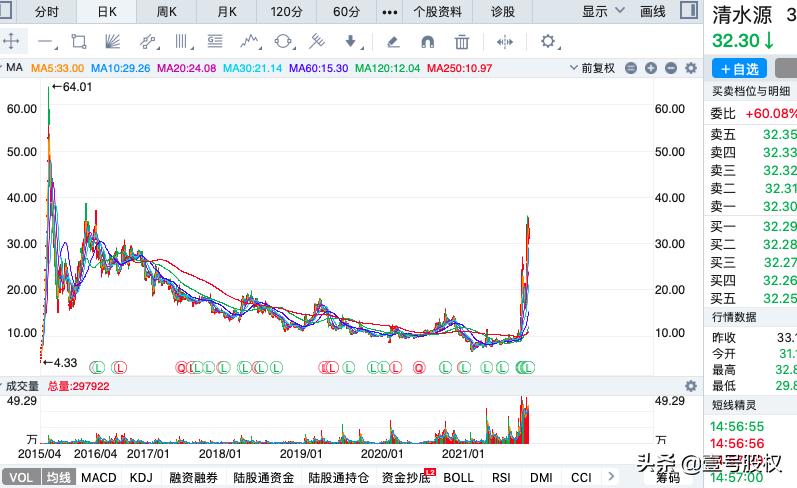Toggle the VOL indicator button
This screenshot has width=797, height=488.
(21, 477)
